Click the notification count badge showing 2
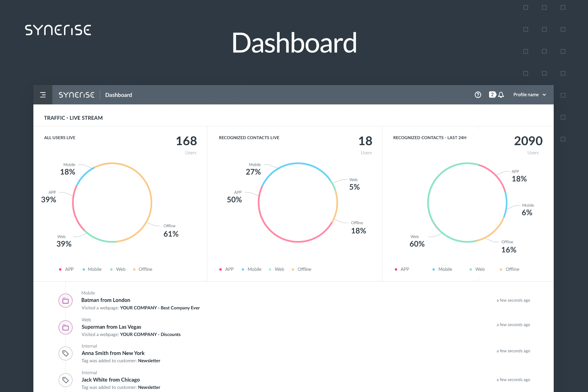Viewport: 588px width, 392px height. coord(492,95)
